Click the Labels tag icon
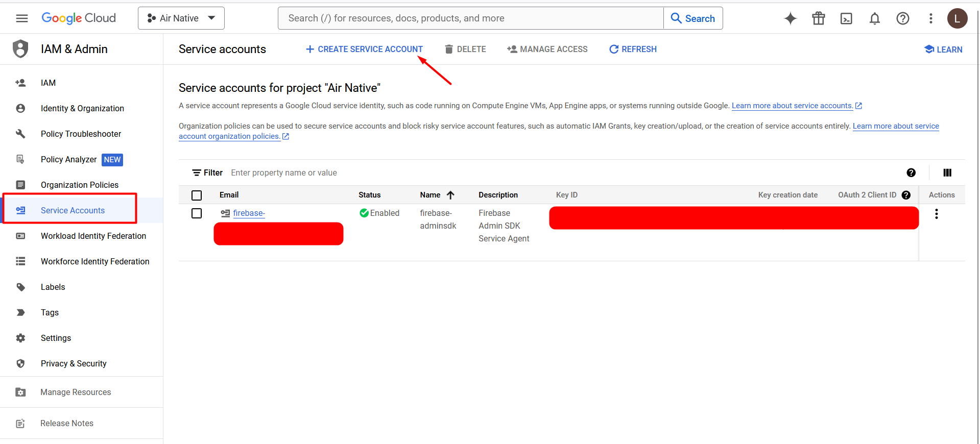Screen dimensions: 980x444 (20, 287)
